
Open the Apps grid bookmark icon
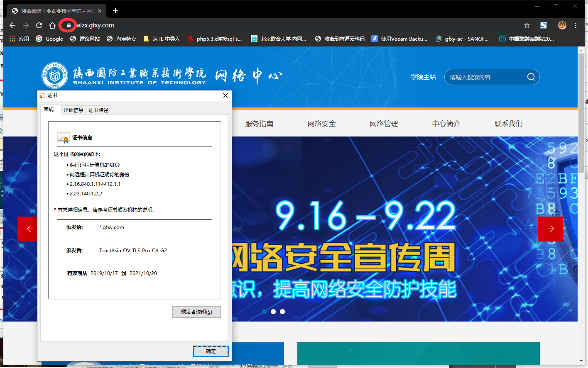(12, 39)
